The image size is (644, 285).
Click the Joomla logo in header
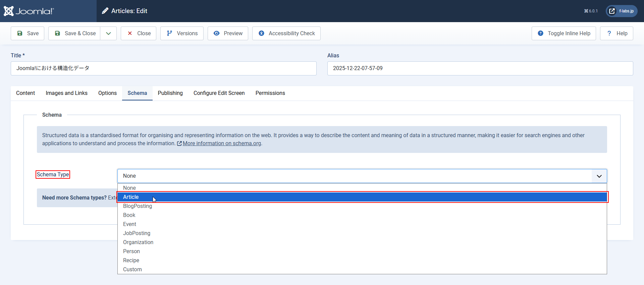pos(29,11)
